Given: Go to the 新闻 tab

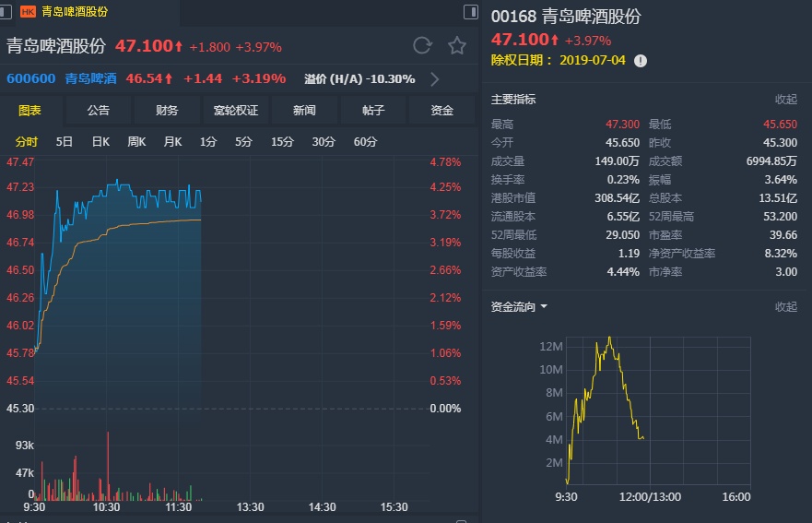Looking at the screenshot, I should 304,111.
